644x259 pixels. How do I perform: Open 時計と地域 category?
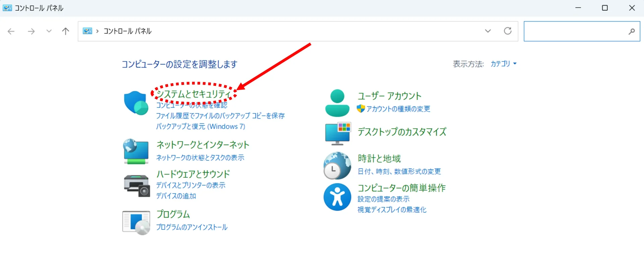pos(379,158)
